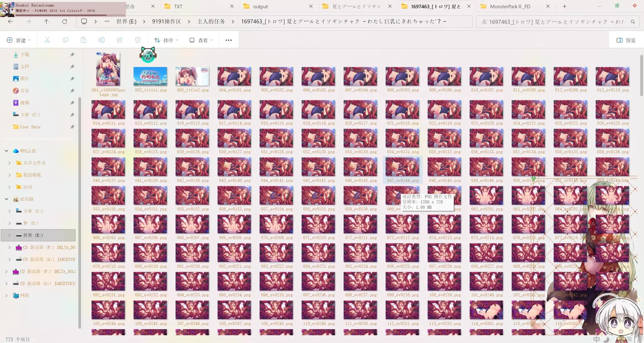Click the pin icon next to 图片

tap(72, 79)
